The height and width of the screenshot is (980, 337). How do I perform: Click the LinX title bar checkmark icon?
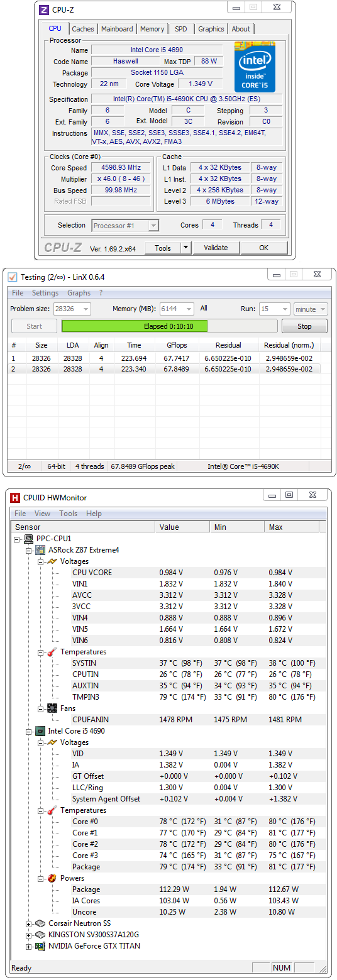pos(12,277)
